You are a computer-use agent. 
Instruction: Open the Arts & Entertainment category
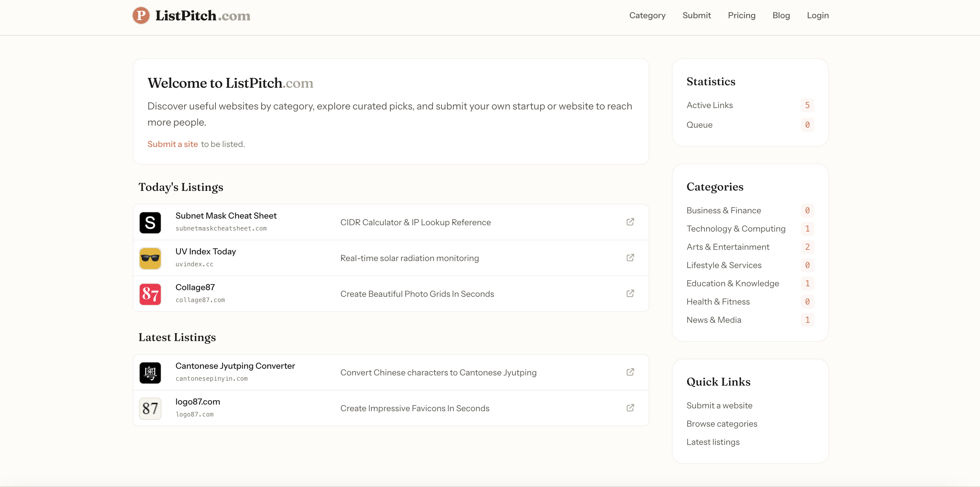tap(727, 247)
